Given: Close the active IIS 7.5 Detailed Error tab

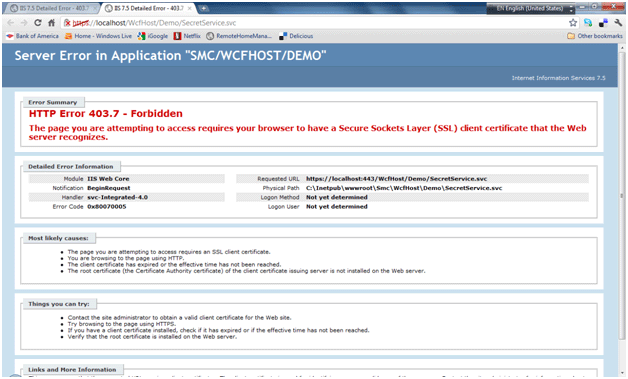Looking at the screenshot, I should pos(189,8).
